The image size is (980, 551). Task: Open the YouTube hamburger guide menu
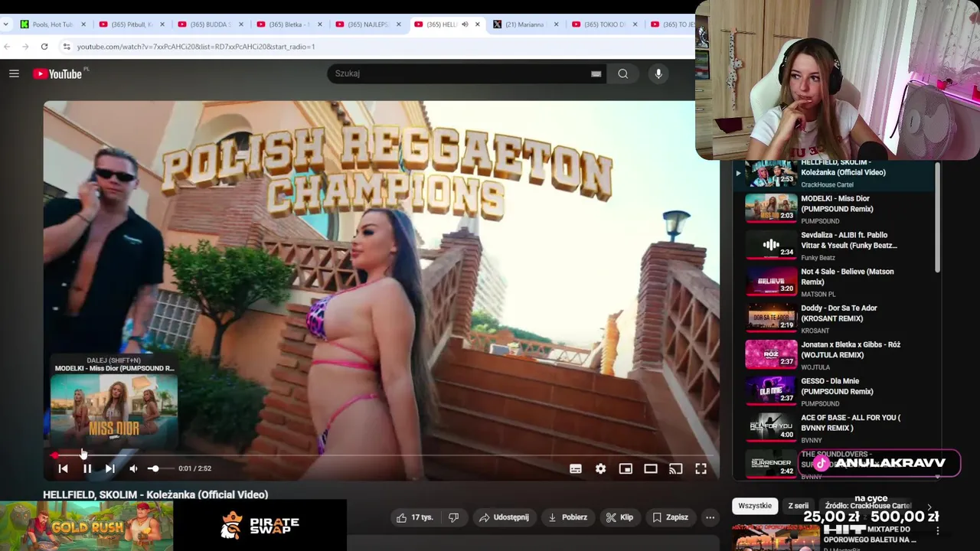(x=14, y=73)
